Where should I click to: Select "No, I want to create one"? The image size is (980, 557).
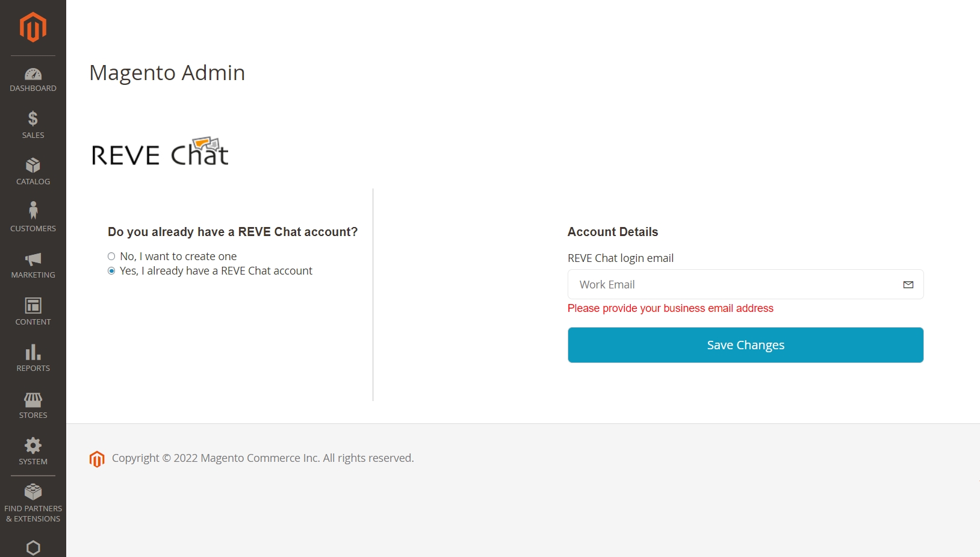[x=111, y=257]
